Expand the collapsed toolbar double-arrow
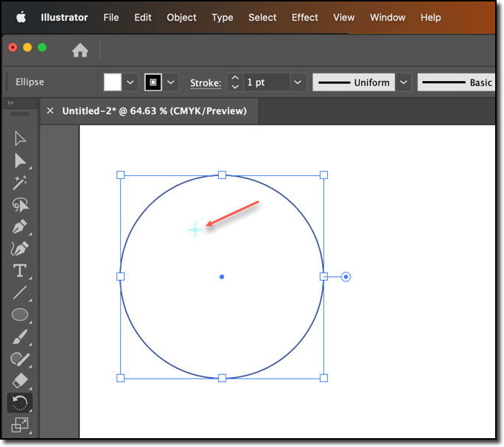Screen dimensions: 504x447 pyautogui.click(x=10, y=103)
